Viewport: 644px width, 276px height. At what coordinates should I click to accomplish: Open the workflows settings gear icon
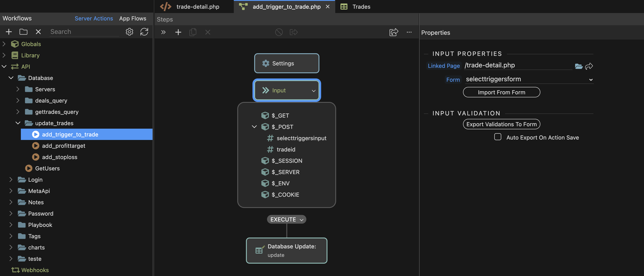(x=129, y=32)
